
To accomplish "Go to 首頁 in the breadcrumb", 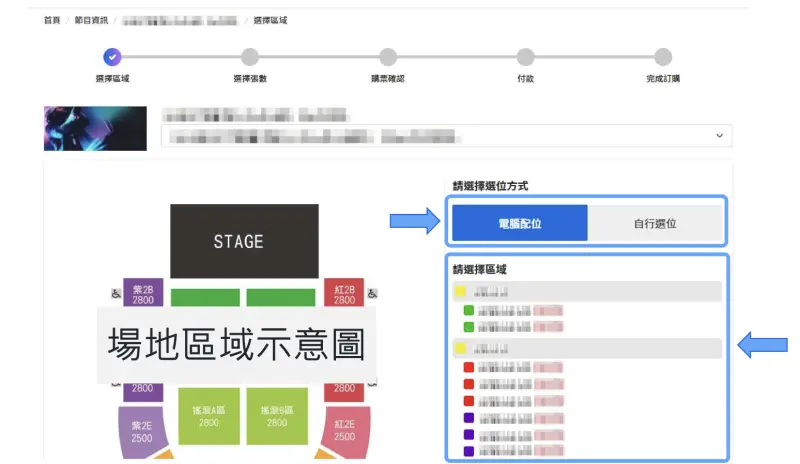I will tap(52, 20).
